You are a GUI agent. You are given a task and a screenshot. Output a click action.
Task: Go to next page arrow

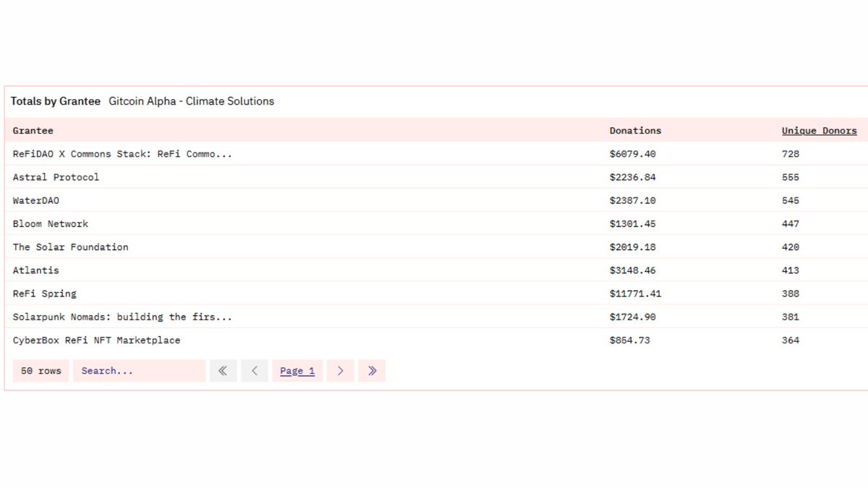tap(340, 371)
